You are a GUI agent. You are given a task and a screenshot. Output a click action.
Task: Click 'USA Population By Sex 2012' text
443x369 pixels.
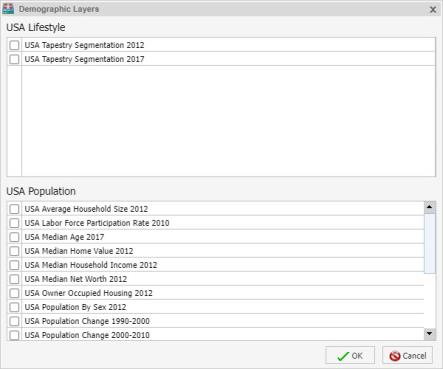[75, 307]
